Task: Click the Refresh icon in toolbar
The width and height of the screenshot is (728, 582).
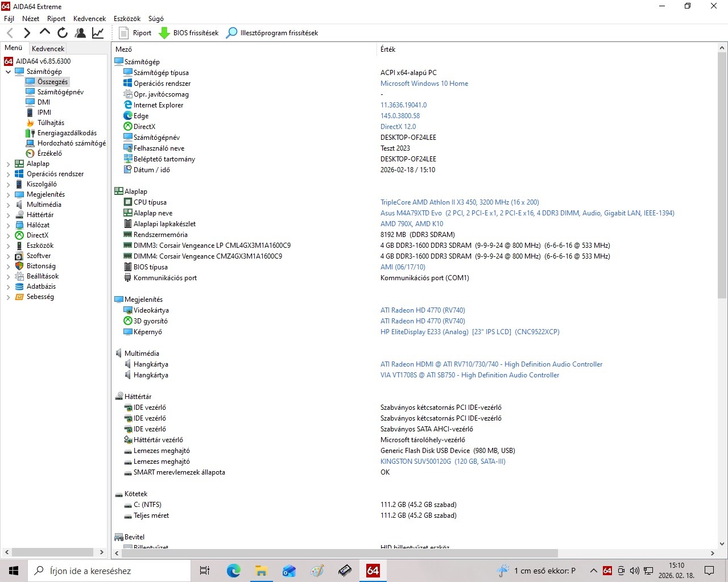Action: coord(63,33)
